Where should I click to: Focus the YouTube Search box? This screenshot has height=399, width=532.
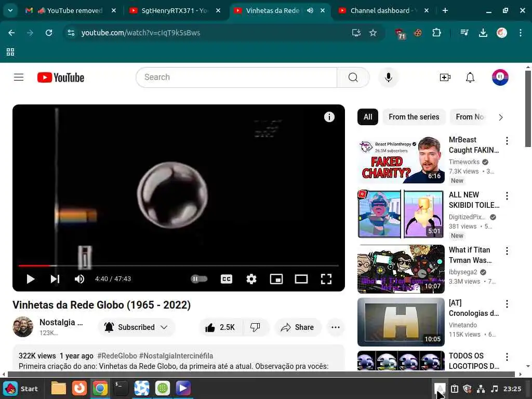click(236, 77)
